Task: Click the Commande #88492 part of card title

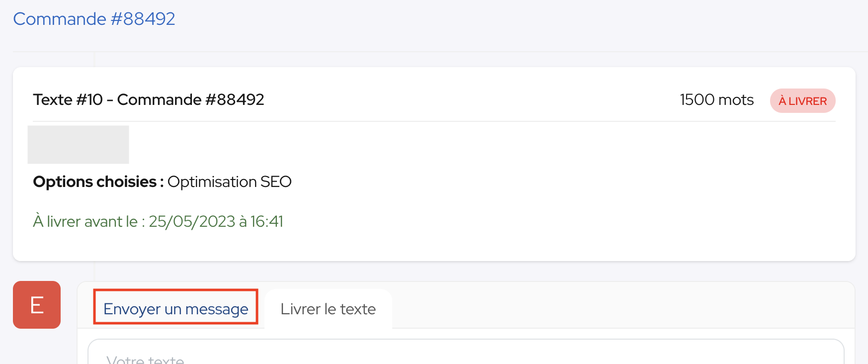Action: click(190, 99)
